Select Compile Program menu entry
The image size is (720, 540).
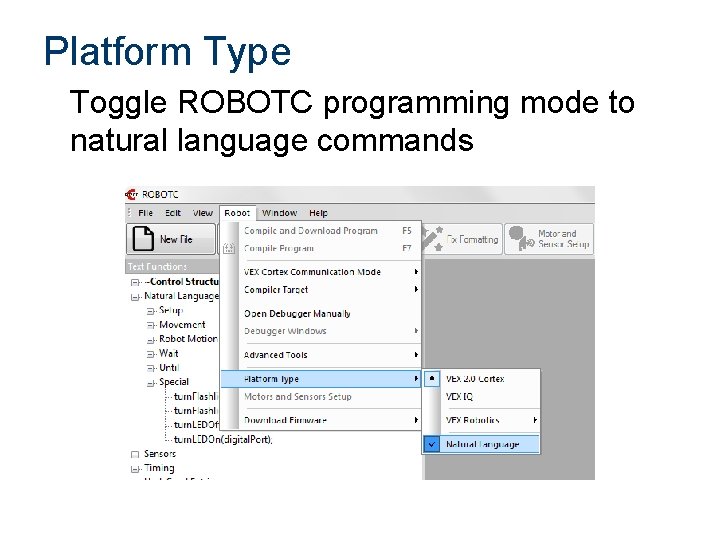click(321, 248)
